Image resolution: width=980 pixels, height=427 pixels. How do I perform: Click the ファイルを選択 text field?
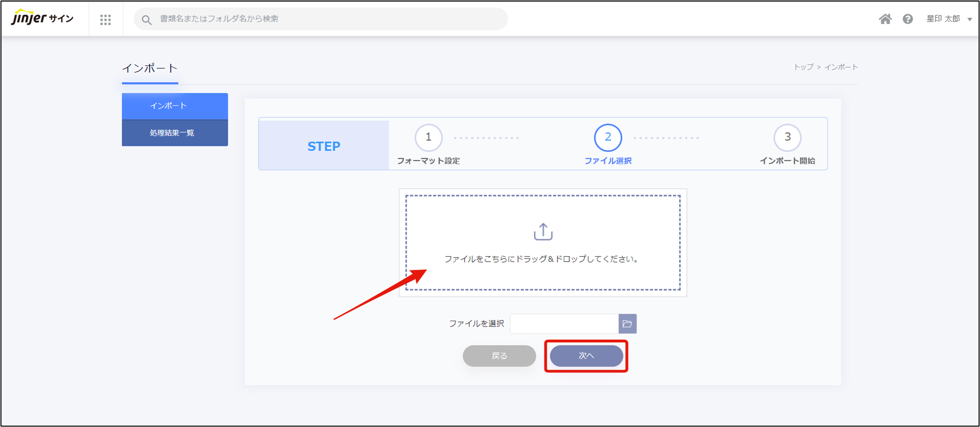coord(564,324)
